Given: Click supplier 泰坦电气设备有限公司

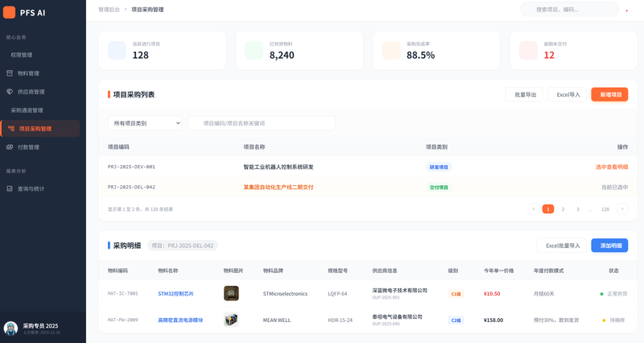Looking at the screenshot, I should [397, 316].
